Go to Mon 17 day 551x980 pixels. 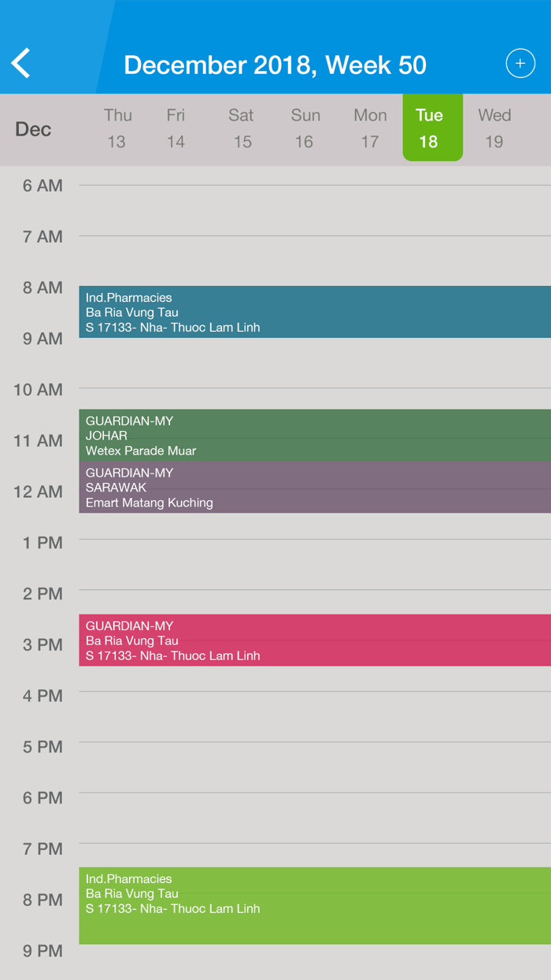coord(370,128)
